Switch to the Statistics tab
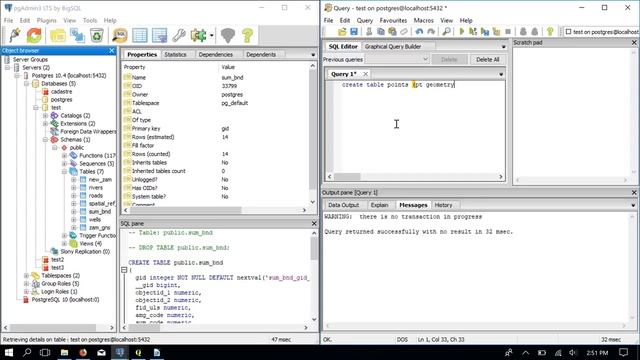The height and width of the screenshot is (360, 640). click(x=175, y=54)
